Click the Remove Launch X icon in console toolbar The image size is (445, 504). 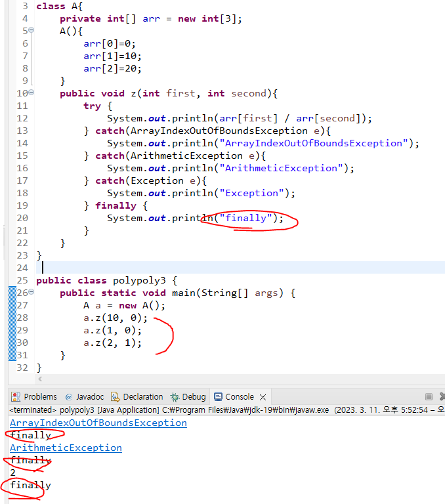pyautogui.click(x=442, y=396)
